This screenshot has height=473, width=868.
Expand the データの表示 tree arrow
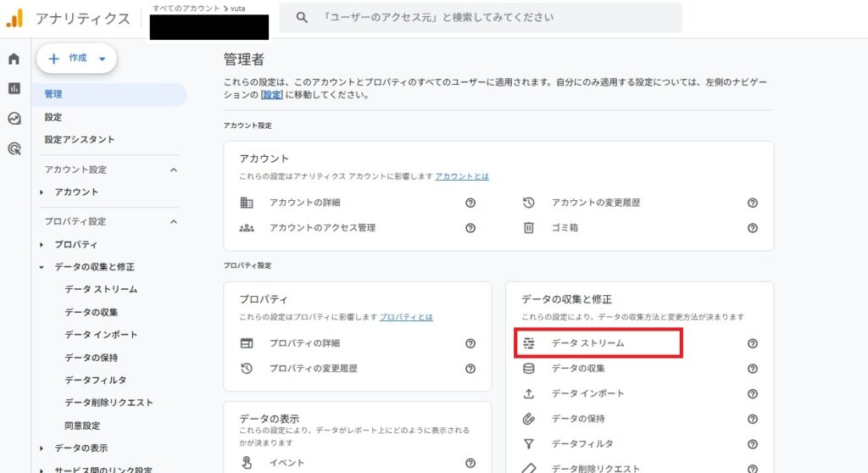pyautogui.click(x=42, y=448)
